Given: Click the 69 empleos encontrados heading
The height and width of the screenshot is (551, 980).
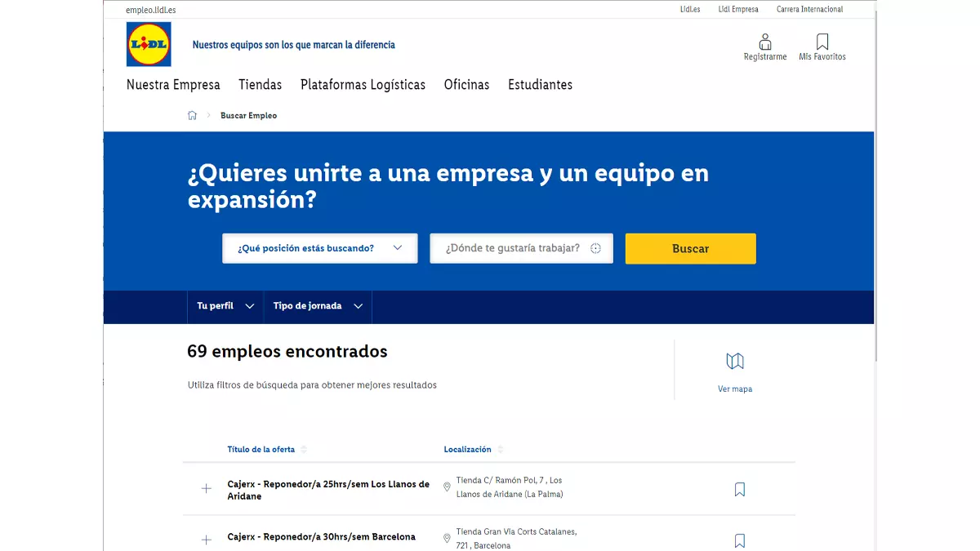Looking at the screenshot, I should pos(287,352).
